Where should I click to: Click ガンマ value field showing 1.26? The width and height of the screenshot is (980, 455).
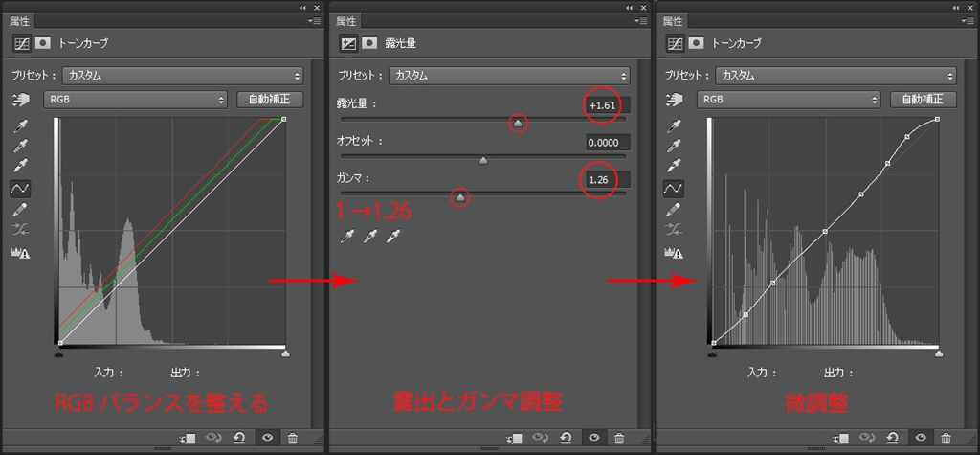click(608, 180)
